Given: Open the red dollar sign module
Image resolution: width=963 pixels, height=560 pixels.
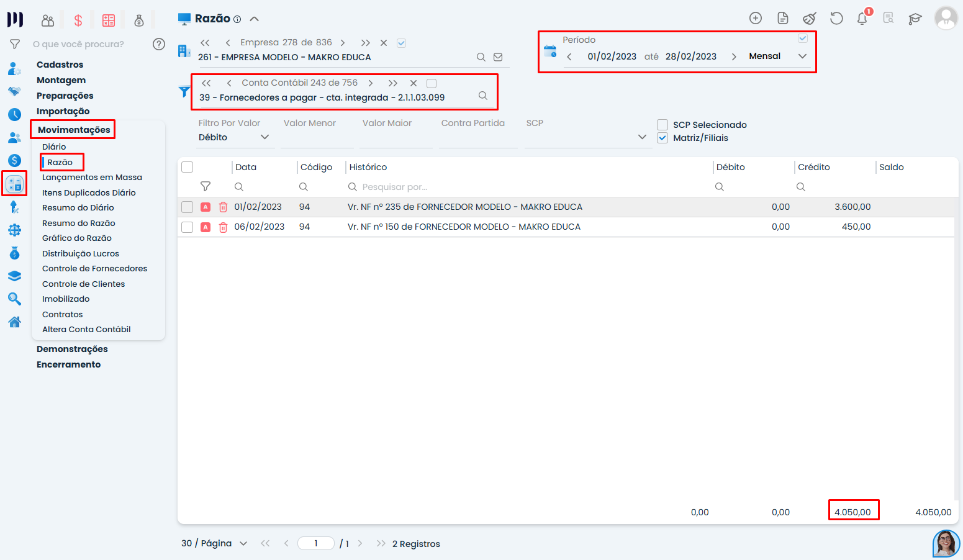Looking at the screenshot, I should pyautogui.click(x=78, y=20).
